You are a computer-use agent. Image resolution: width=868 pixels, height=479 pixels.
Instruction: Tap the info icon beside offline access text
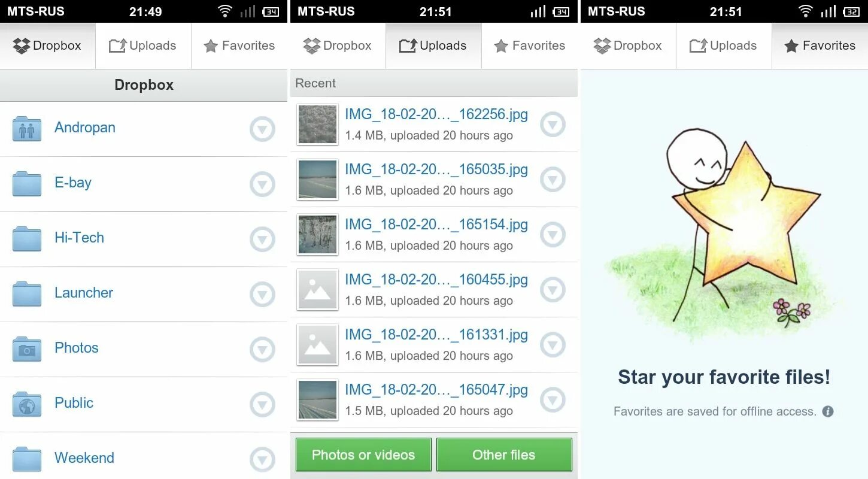click(828, 411)
